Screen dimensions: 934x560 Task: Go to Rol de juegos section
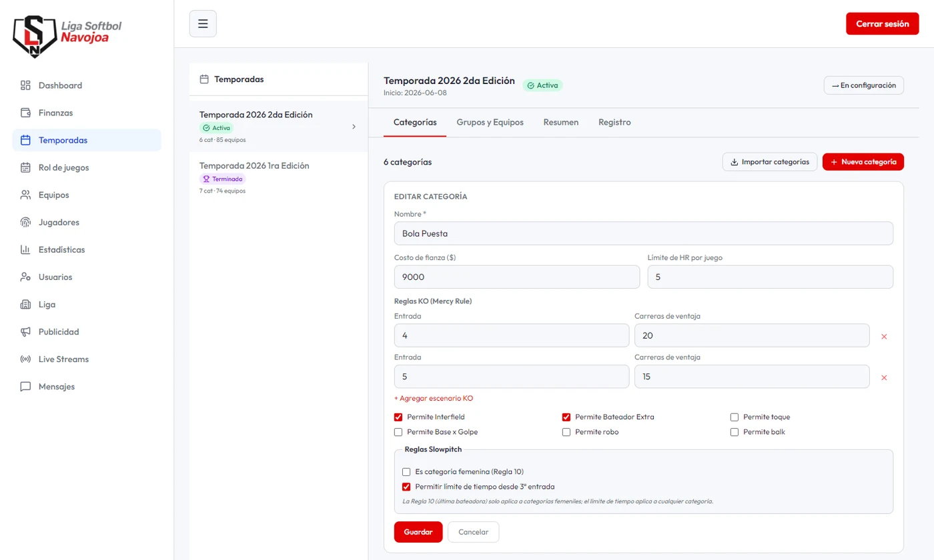coord(87,167)
